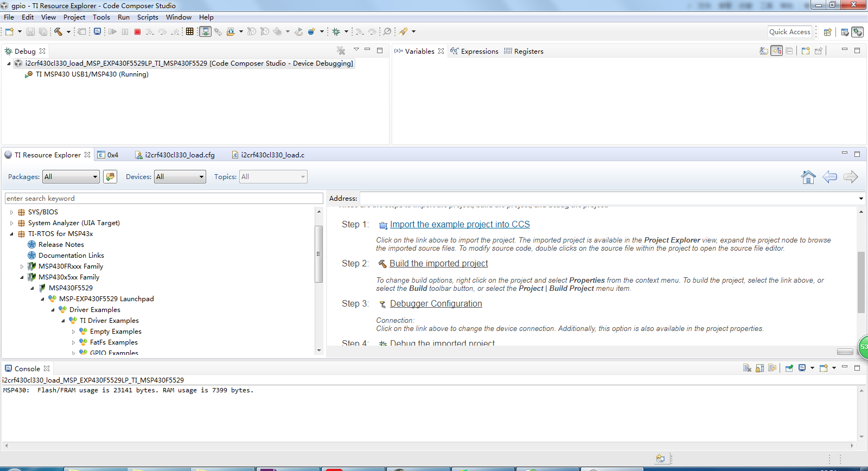This screenshot has height=471, width=868.
Task: Toggle the Show Logical Structure button in Variables
Action: point(777,50)
